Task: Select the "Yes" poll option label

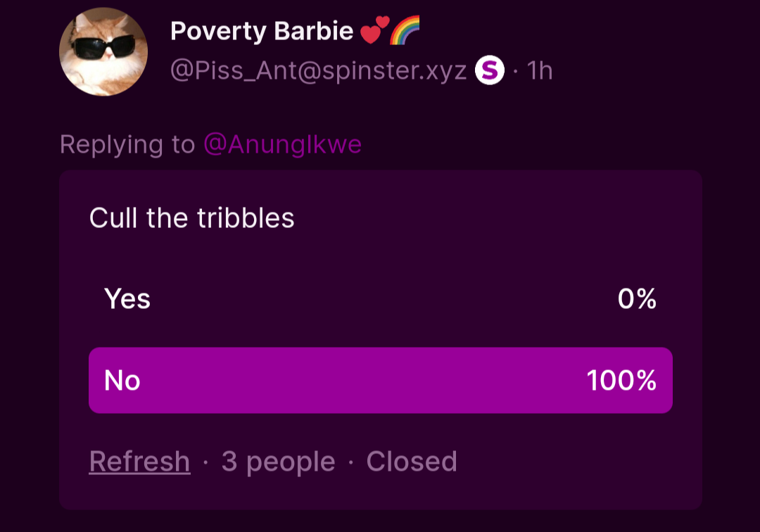Action: tap(127, 299)
